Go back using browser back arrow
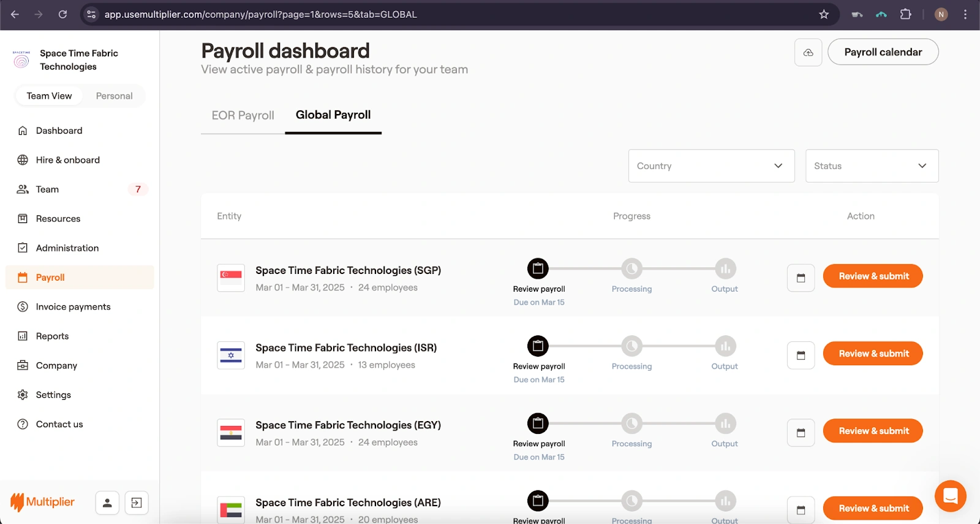Image resolution: width=980 pixels, height=524 pixels. pos(15,14)
